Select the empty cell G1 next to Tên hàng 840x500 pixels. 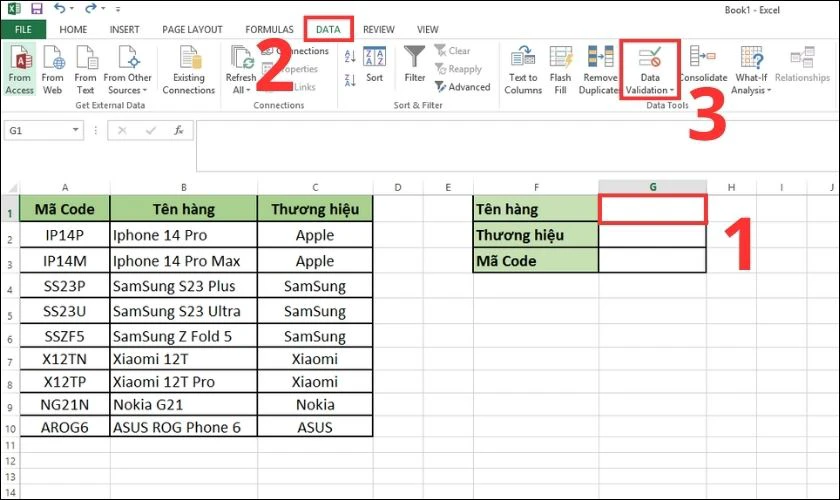pyautogui.click(x=652, y=209)
